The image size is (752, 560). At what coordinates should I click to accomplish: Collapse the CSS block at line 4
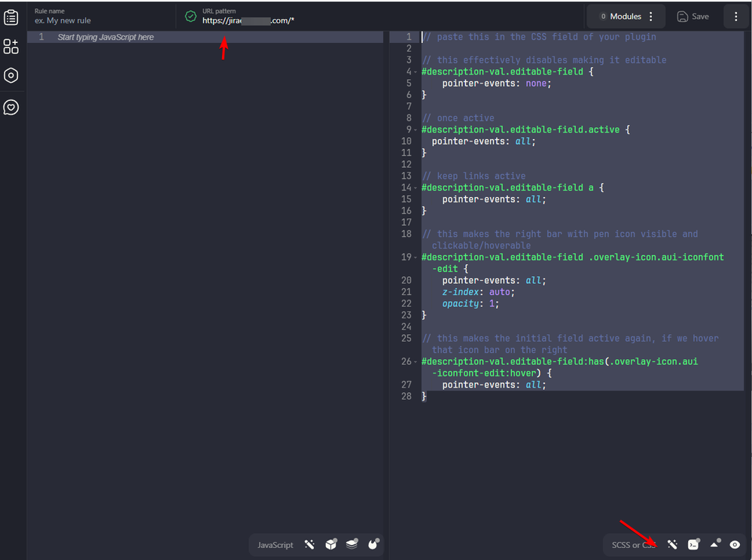point(416,72)
